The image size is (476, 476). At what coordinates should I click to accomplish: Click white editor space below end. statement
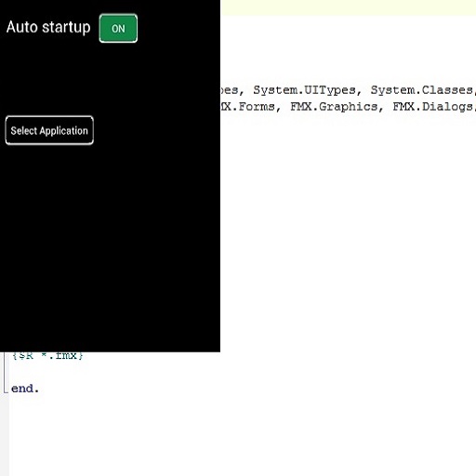[x=242, y=434]
